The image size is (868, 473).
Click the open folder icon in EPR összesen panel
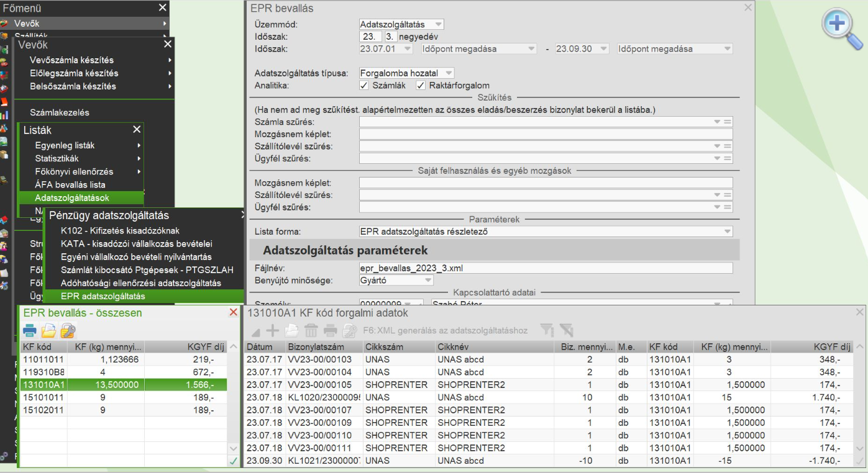click(x=48, y=331)
